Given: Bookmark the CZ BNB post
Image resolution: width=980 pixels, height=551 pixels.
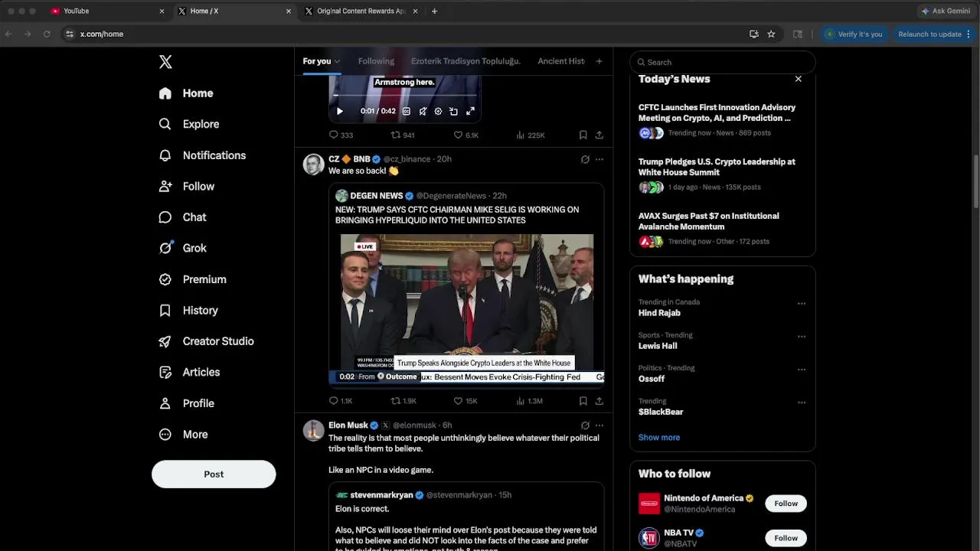Looking at the screenshot, I should (583, 400).
